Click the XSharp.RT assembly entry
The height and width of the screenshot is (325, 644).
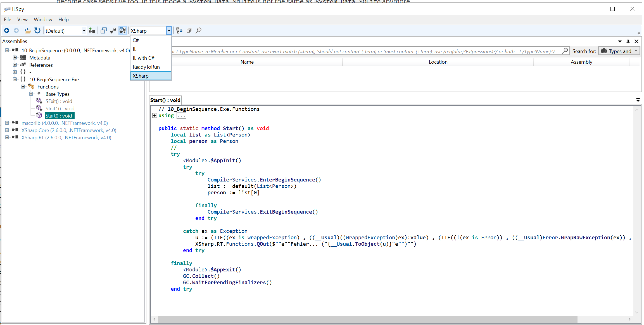click(66, 138)
